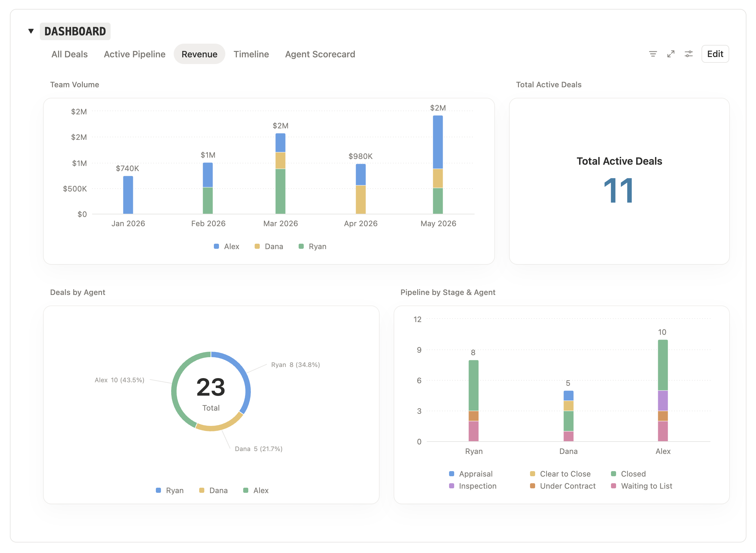Click the Dana 5 (21.7%) donut label
The width and height of the screenshot is (756, 553).
(258, 449)
